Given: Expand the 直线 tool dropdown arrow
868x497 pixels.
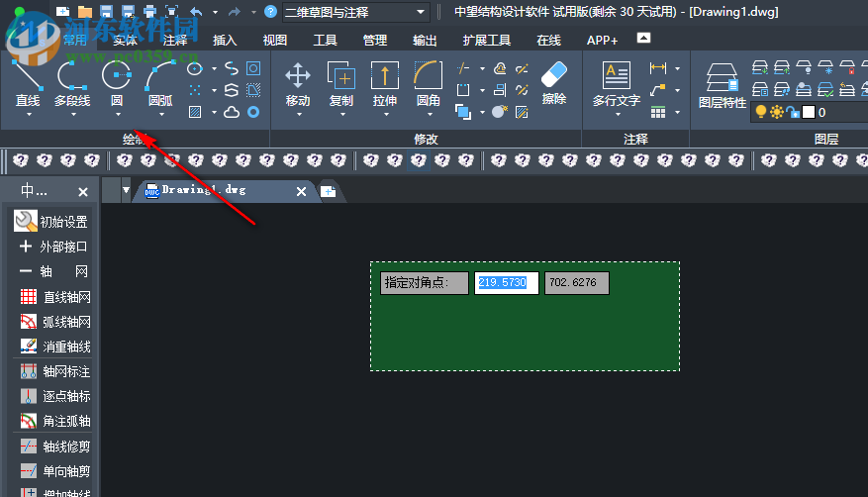Looking at the screenshot, I should 29,115.
